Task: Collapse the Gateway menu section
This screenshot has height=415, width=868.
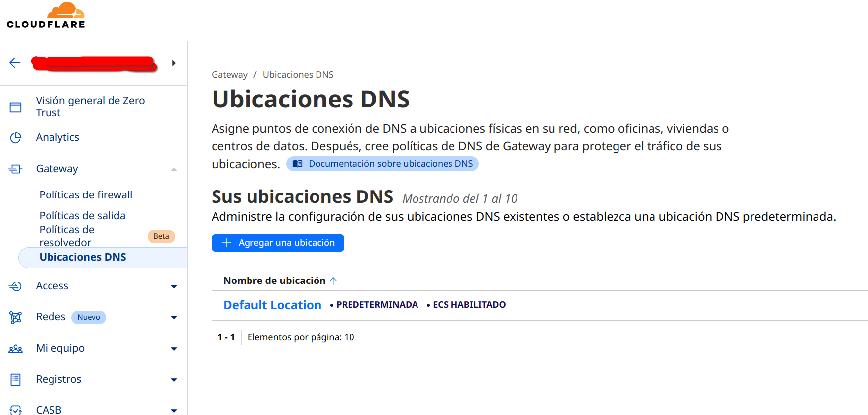Action: click(174, 169)
